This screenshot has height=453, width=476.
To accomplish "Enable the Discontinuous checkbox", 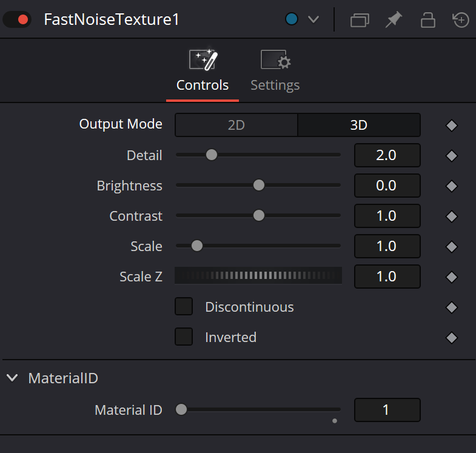I will click(x=184, y=306).
